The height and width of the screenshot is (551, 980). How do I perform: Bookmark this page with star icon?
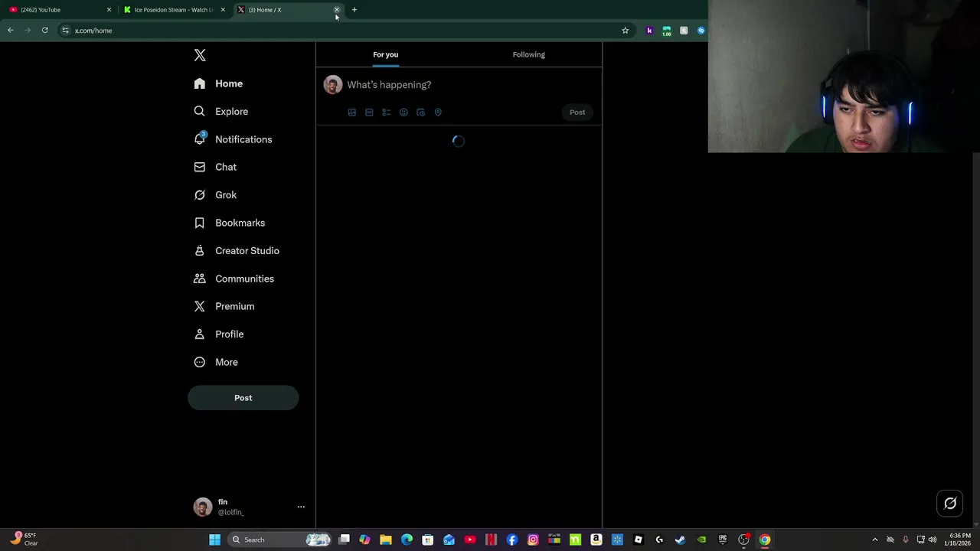[625, 31]
